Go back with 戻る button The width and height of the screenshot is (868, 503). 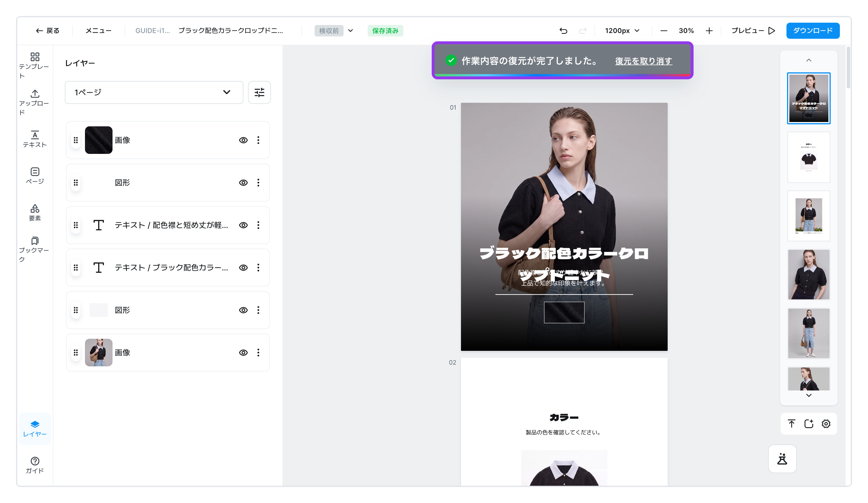point(48,31)
